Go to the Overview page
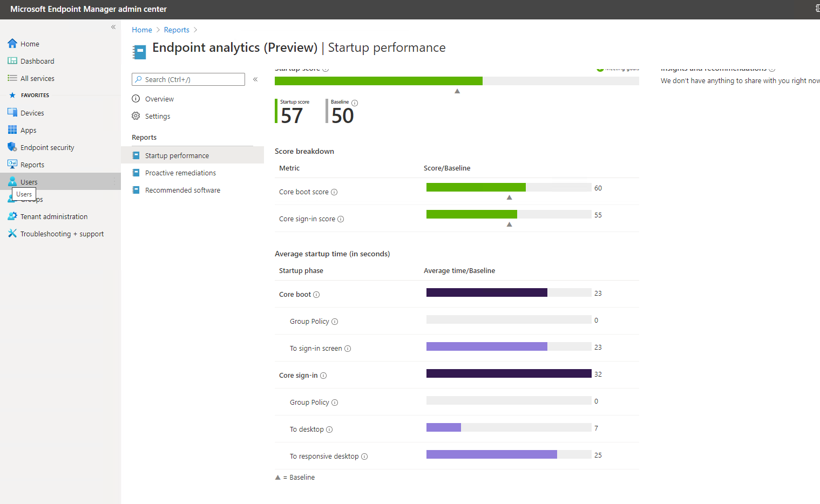The image size is (820, 504). (159, 99)
